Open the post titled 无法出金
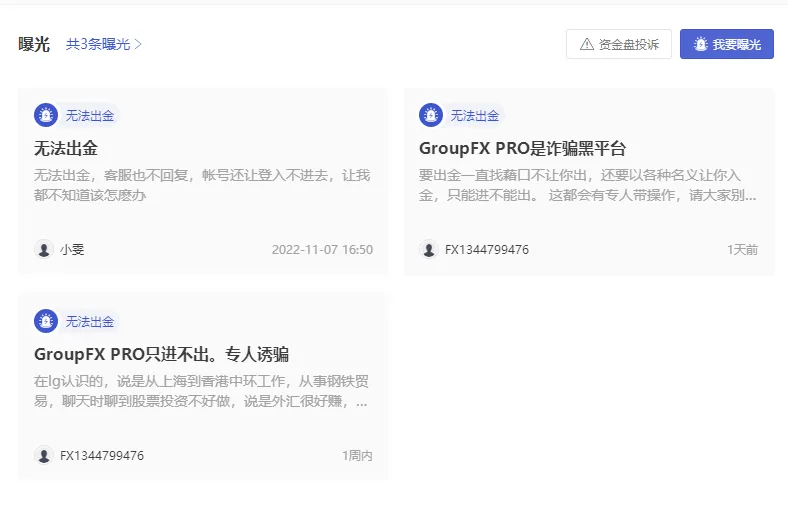Viewport: 788px width, 517px height. [66, 148]
